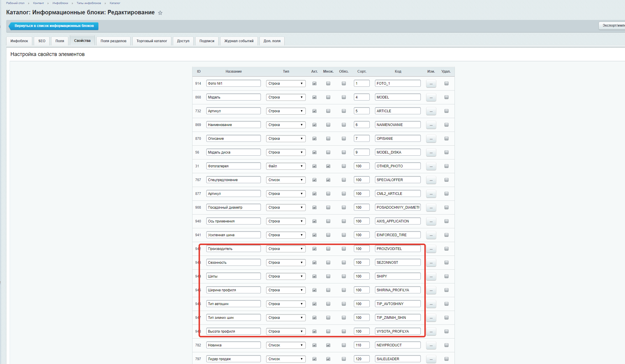Open edit dialog for NEWPRODUCT property
This screenshot has height=364, width=625.
431,345
